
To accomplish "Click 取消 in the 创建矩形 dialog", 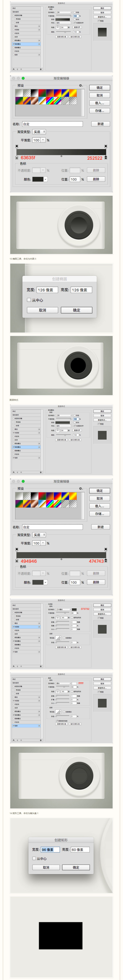I will click(46, 867).
